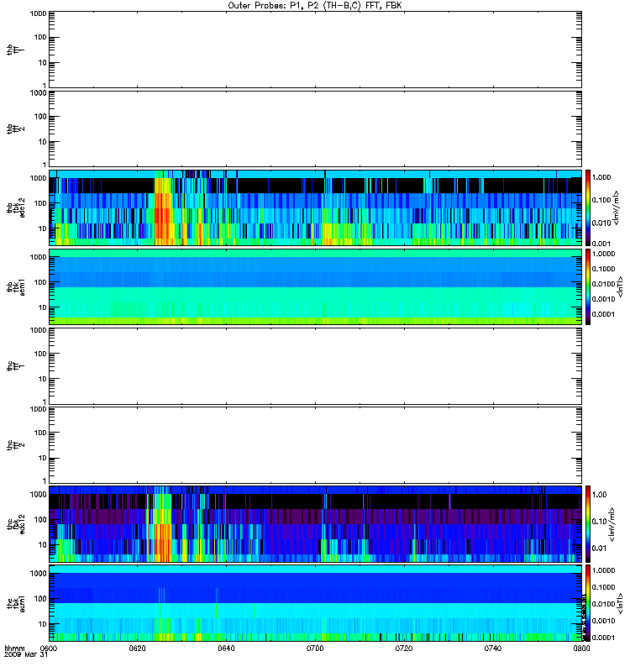The height and width of the screenshot is (672, 630).
Task: Click the '2009 Mar 31' date label
Action: tap(26, 654)
